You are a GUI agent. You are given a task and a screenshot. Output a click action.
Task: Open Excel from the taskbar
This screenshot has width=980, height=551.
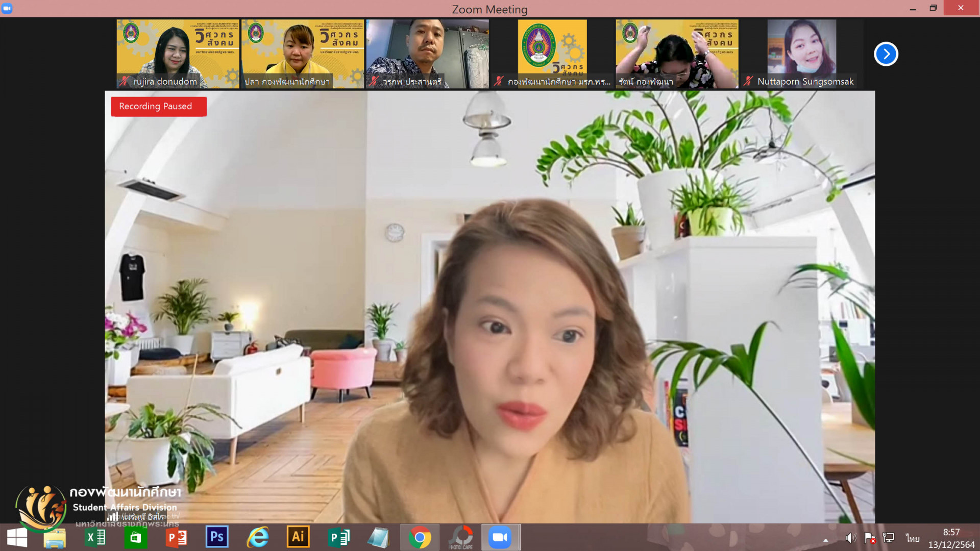click(95, 537)
